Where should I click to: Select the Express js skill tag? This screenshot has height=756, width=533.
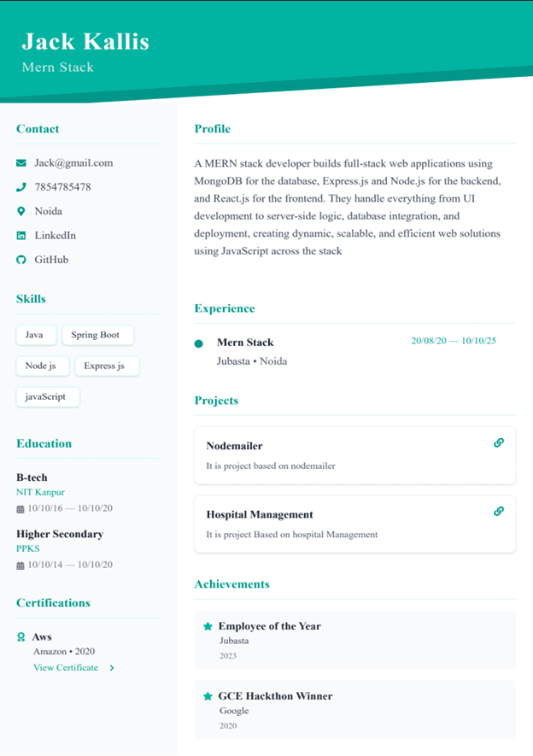coord(107,366)
